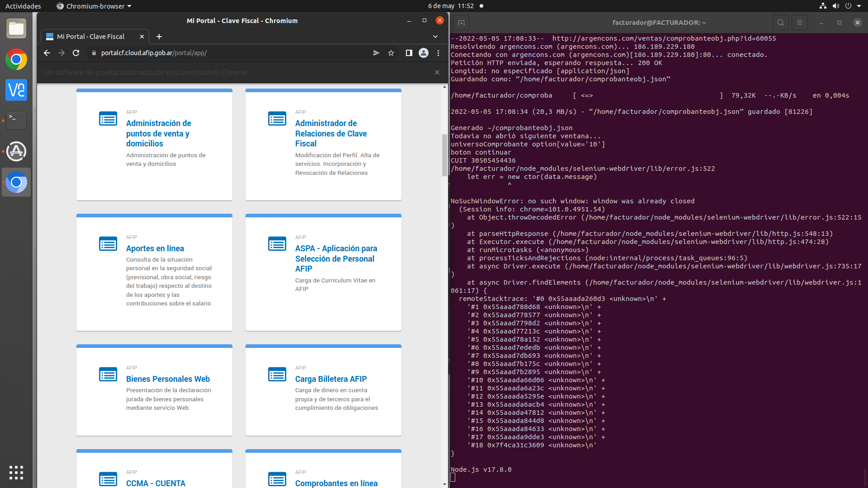Toggle the browser side panel
Image resolution: width=868 pixels, height=488 pixels.
tap(409, 53)
